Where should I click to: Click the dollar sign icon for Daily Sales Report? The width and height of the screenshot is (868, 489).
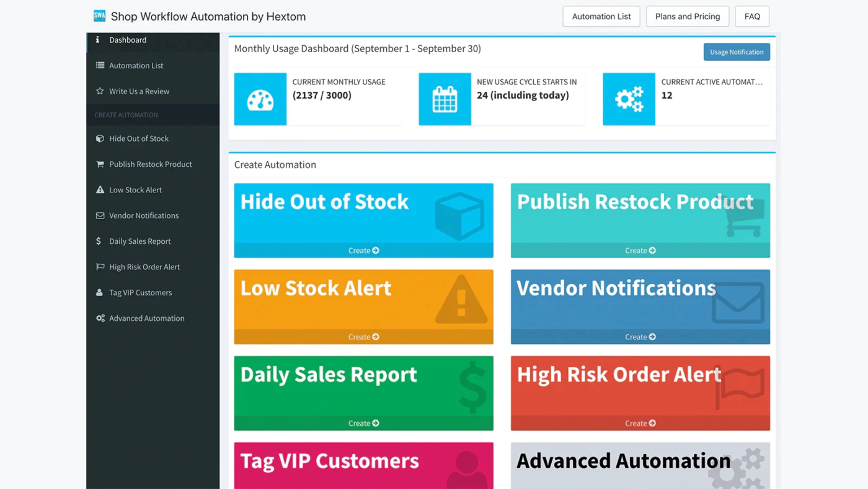coord(99,241)
